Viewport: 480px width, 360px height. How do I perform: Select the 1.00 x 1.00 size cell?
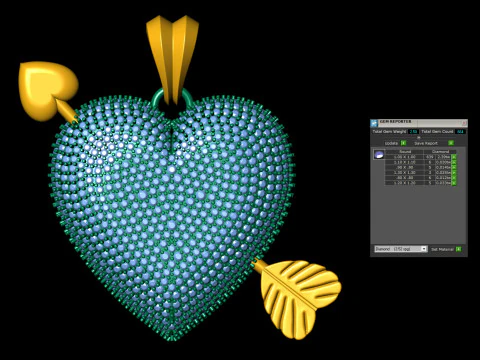click(404, 157)
